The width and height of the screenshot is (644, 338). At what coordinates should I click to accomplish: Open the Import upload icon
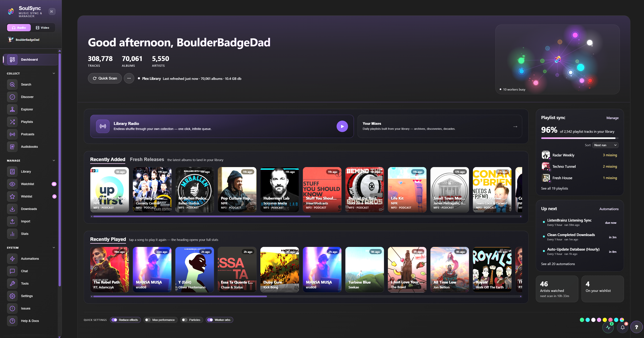pyautogui.click(x=12, y=221)
